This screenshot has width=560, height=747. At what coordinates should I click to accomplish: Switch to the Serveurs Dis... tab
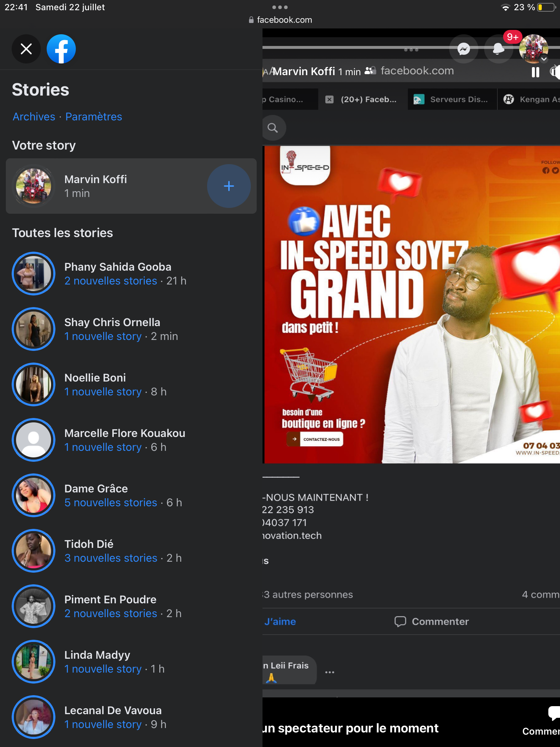click(x=452, y=99)
